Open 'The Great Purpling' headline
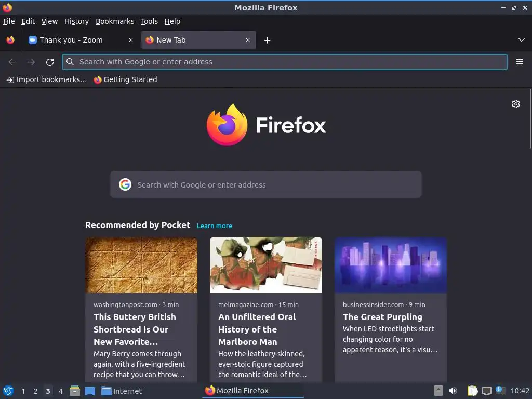Viewport: 532px width, 399px height. tap(382, 317)
